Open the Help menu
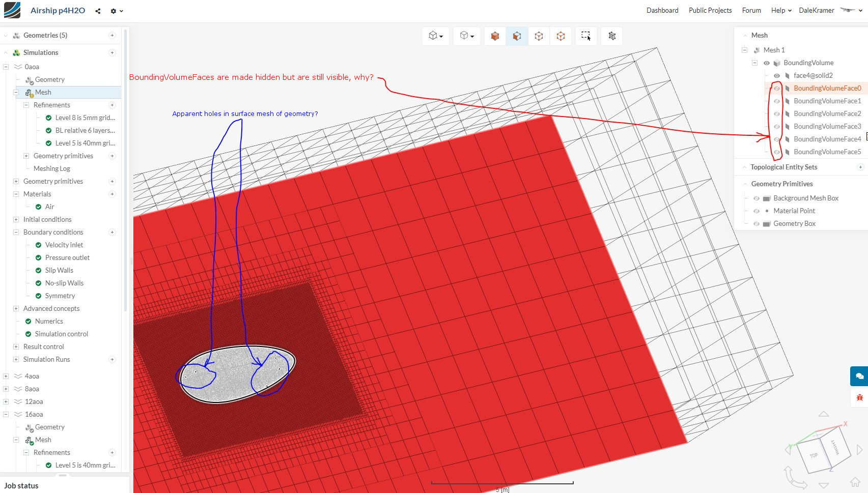This screenshot has width=868, height=493. click(x=781, y=10)
